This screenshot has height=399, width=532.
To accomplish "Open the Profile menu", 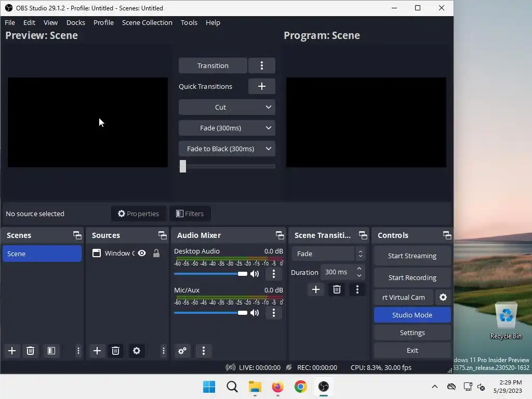I will (x=103, y=22).
